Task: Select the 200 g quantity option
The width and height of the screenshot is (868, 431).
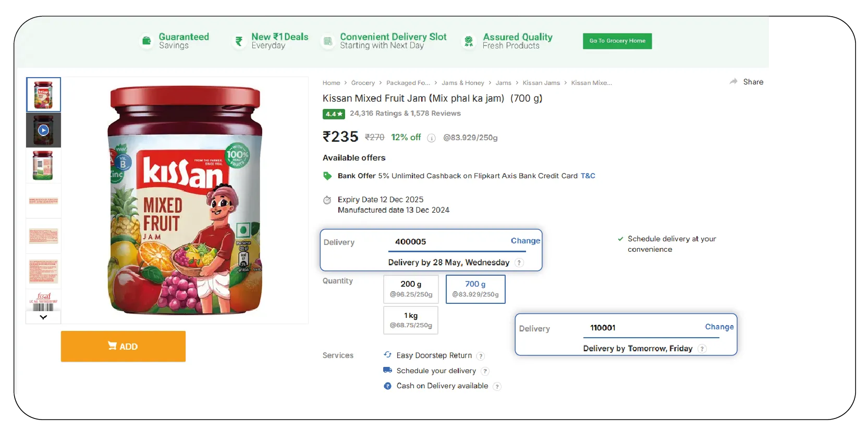Action: tap(411, 289)
